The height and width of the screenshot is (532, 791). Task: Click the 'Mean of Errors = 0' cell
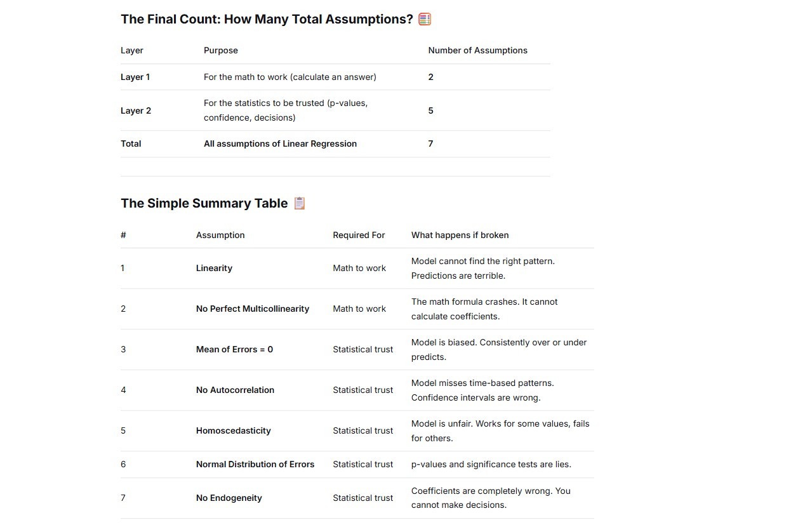pyautogui.click(x=234, y=349)
